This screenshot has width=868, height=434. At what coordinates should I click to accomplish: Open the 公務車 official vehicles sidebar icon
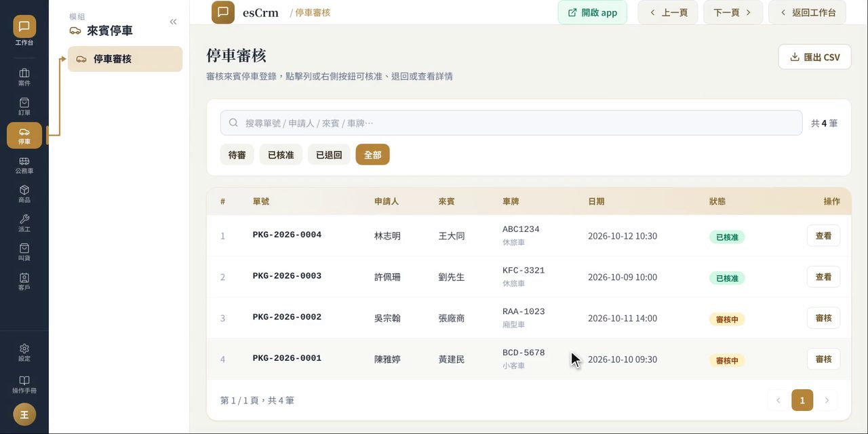(x=24, y=165)
